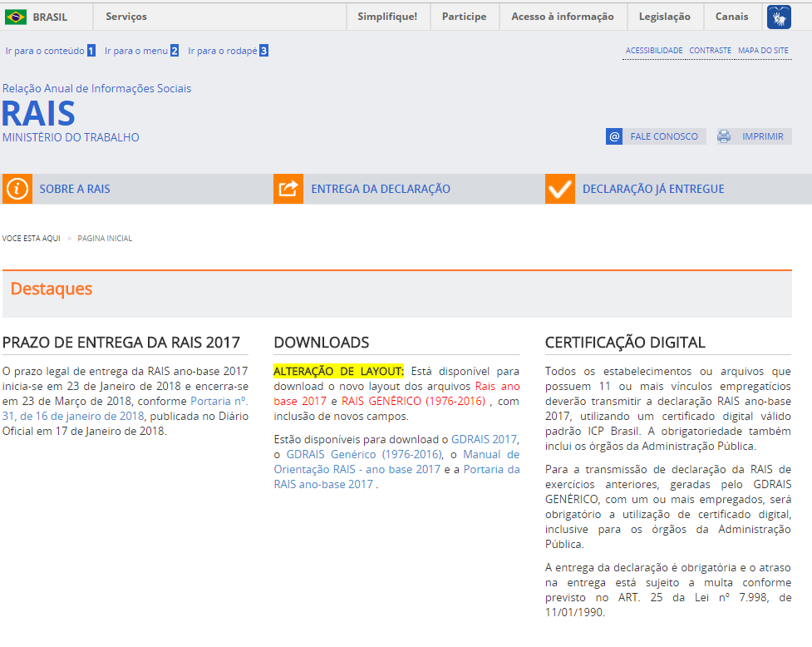Click the DOWNLOADS heading

click(x=322, y=343)
